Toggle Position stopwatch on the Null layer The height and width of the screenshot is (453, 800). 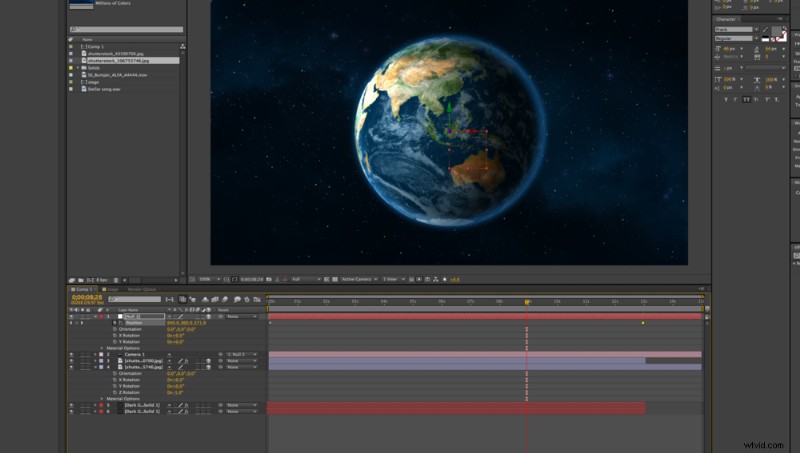pos(114,323)
